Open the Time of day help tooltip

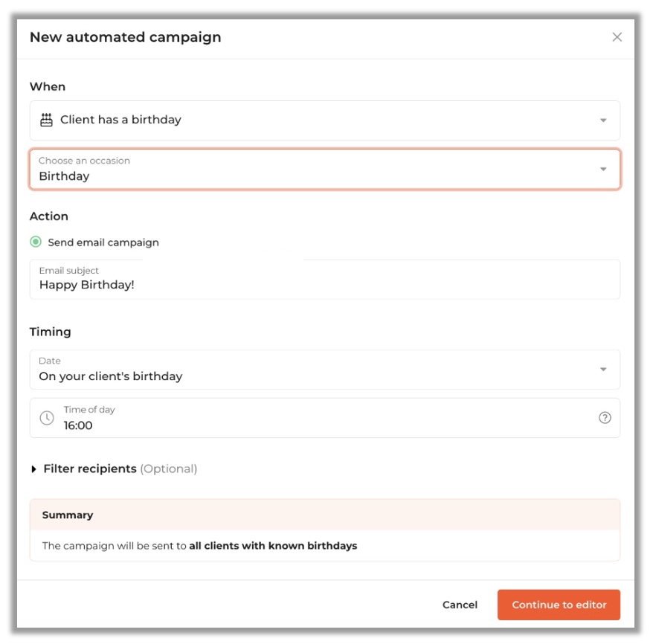605,418
